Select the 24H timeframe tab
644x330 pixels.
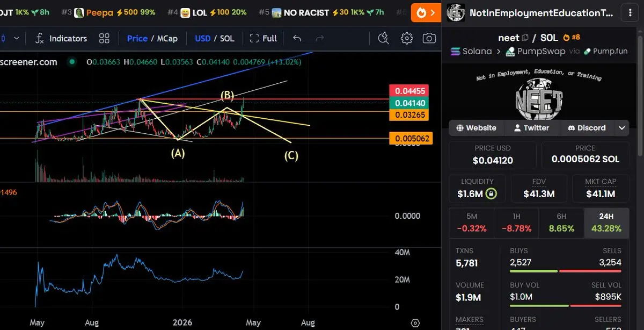tap(606, 222)
